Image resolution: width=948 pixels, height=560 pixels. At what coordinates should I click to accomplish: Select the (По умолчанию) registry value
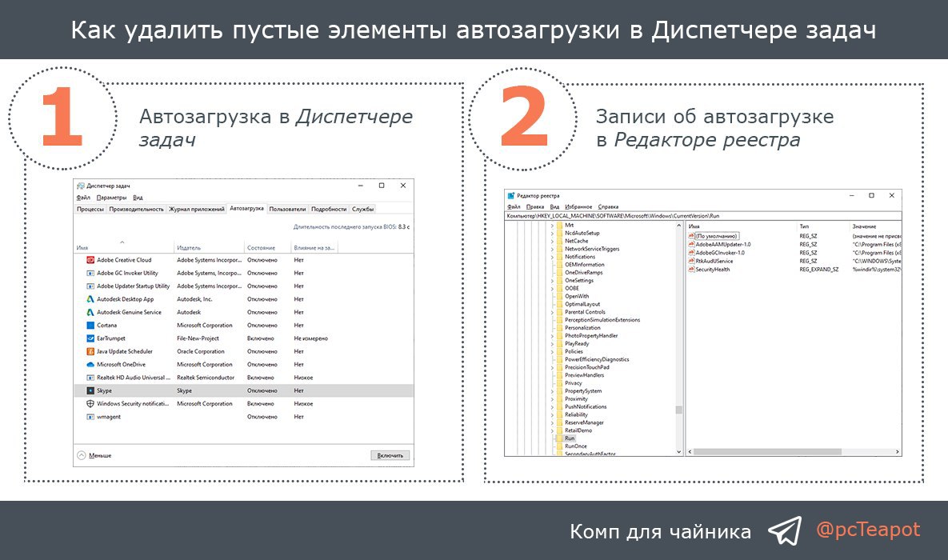click(x=717, y=236)
